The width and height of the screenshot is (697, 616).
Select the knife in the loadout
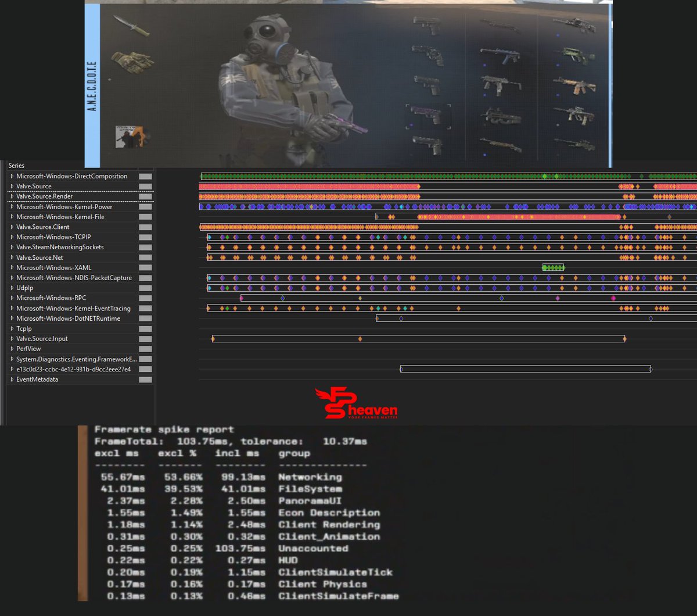(x=131, y=26)
